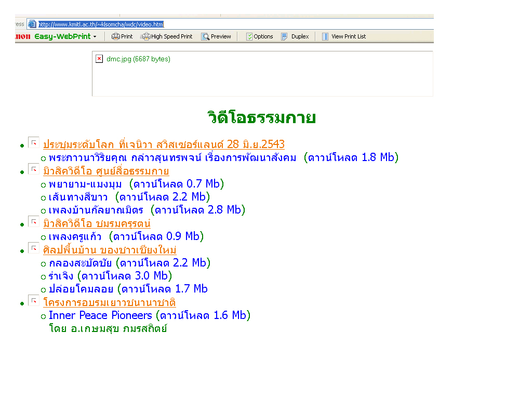Open the ประชุมระดับโลก ที่เจนิวา link
Image resolution: width=532 pixels, height=399 pixels.
pos(164,144)
